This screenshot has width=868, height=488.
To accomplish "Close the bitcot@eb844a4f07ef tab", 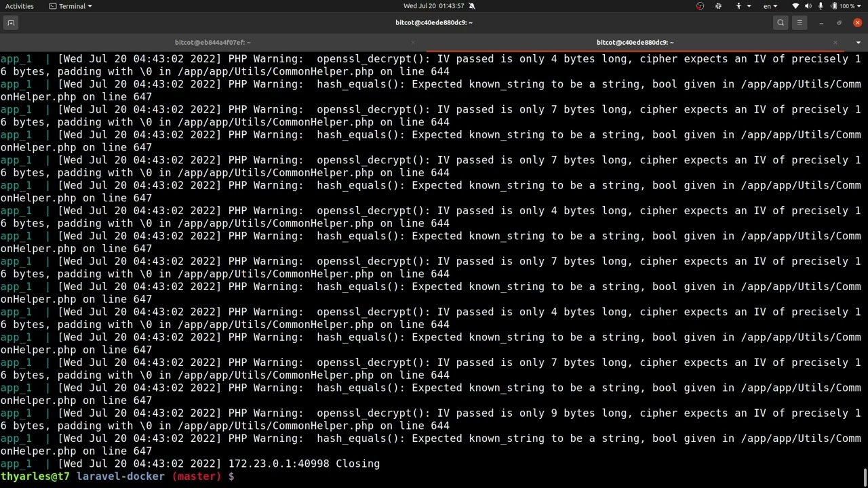I will coord(412,43).
